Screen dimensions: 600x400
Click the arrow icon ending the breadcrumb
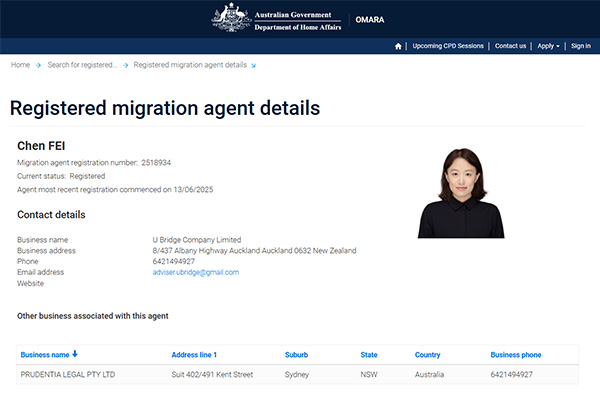coord(254,65)
